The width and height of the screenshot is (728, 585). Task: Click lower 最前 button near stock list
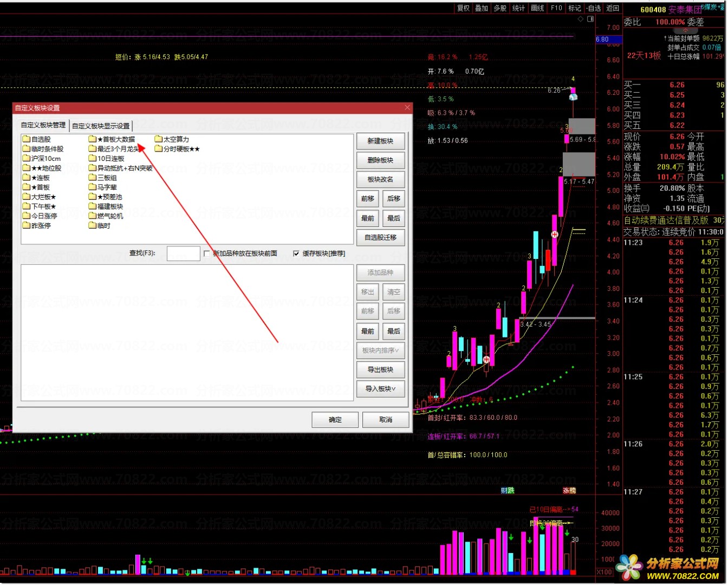tap(368, 331)
